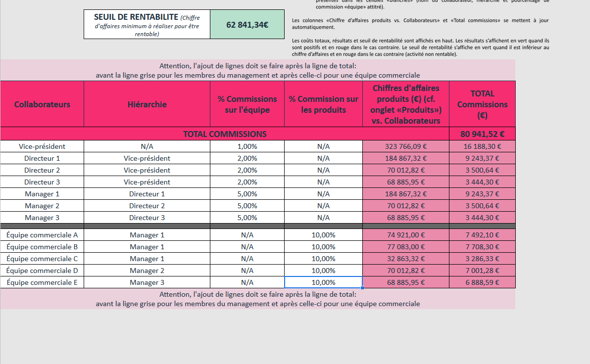Select the % Commissions sur l'équipe header
The height and width of the screenshot is (364, 590).
pos(247,104)
